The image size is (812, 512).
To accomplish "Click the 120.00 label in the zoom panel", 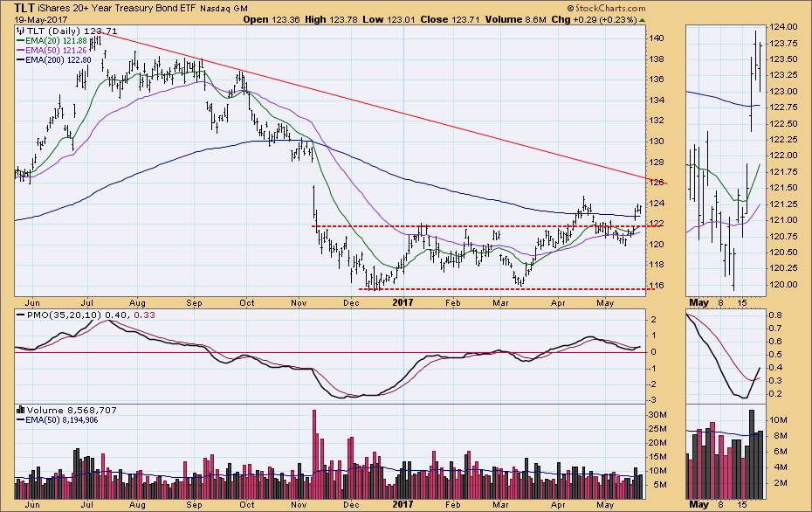I will point(783,285).
